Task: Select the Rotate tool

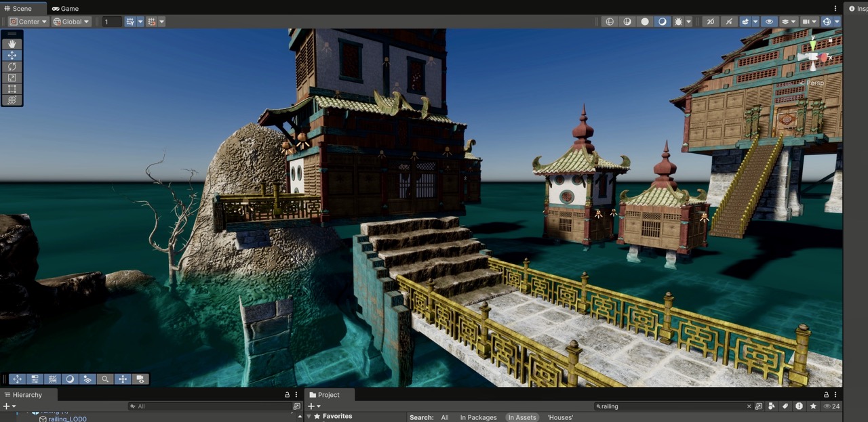Action: 12,66
